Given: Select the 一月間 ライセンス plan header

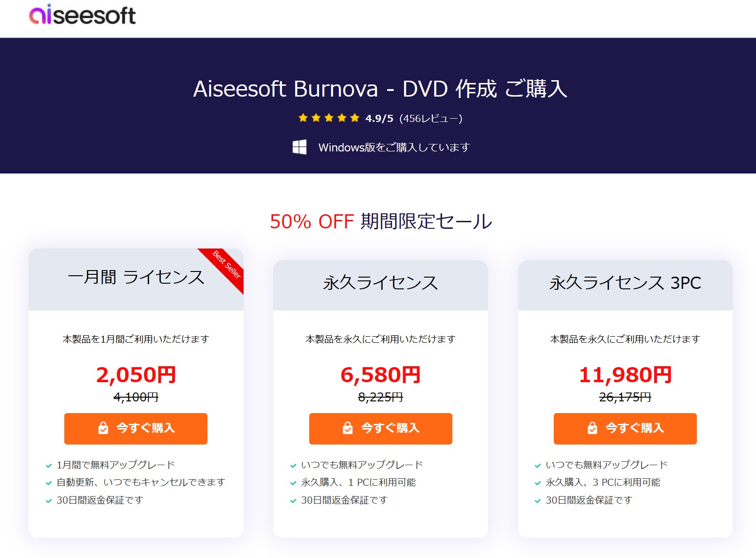Looking at the screenshot, I should tap(136, 278).
